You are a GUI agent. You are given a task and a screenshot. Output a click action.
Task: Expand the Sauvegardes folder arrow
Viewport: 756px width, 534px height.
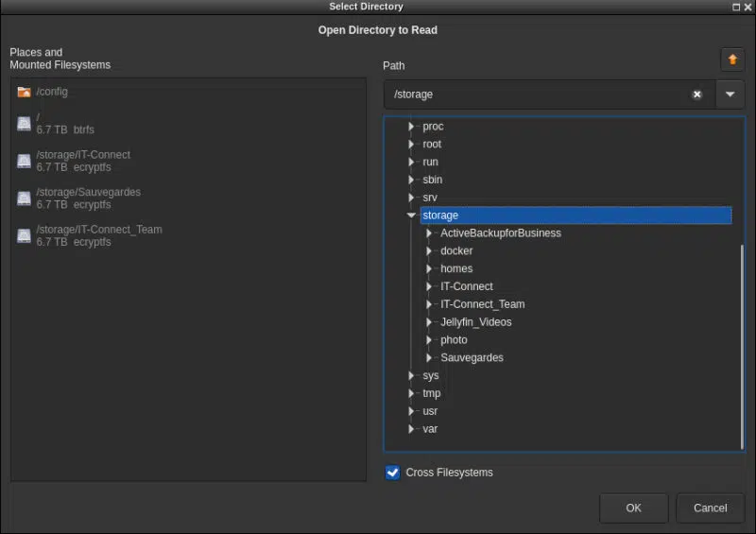(x=429, y=358)
